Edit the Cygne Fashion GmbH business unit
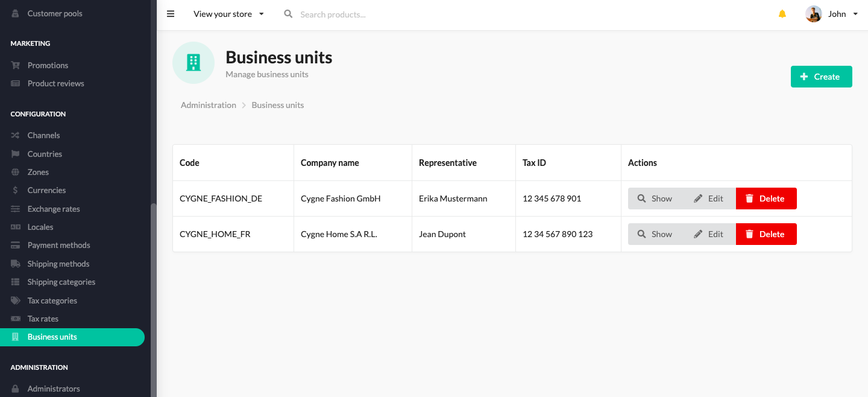This screenshot has width=868, height=397. (x=709, y=198)
